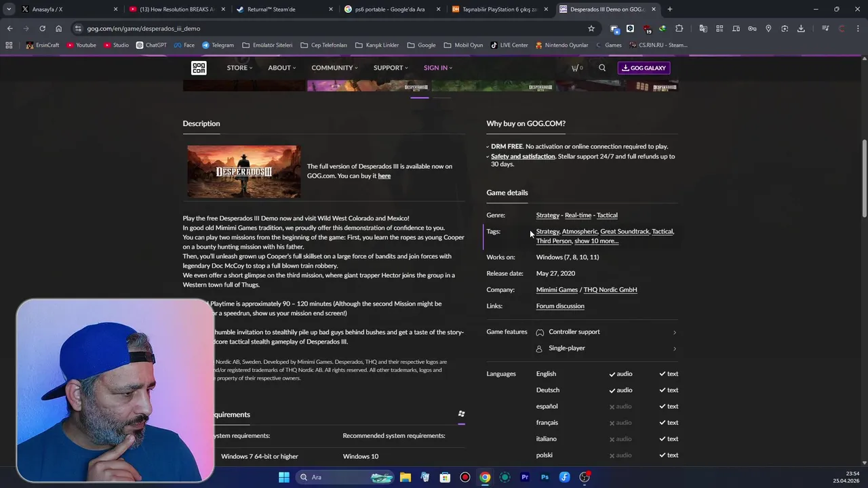Open the Safety and satisfaction link
868x488 pixels.
point(523,157)
